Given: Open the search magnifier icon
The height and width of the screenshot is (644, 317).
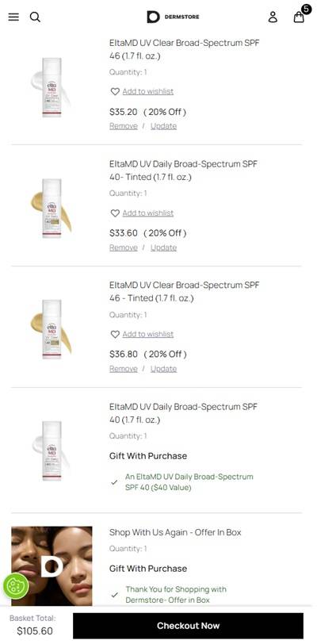Looking at the screenshot, I should pyautogui.click(x=36, y=17).
